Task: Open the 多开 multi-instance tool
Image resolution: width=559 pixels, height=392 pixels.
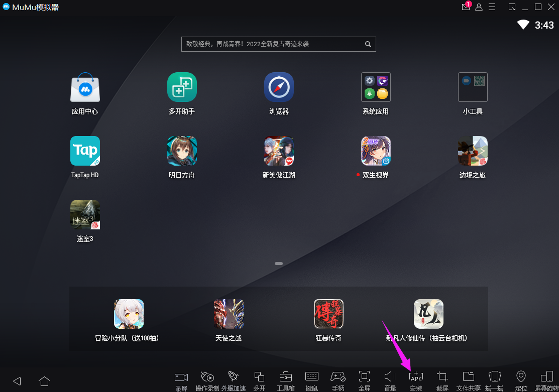Action: pyautogui.click(x=259, y=381)
